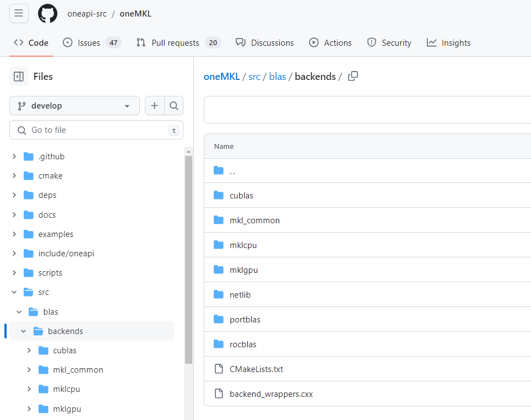Click the search magnifier icon button
This screenshot has height=420, width=531.
click(x=174, y=106)
